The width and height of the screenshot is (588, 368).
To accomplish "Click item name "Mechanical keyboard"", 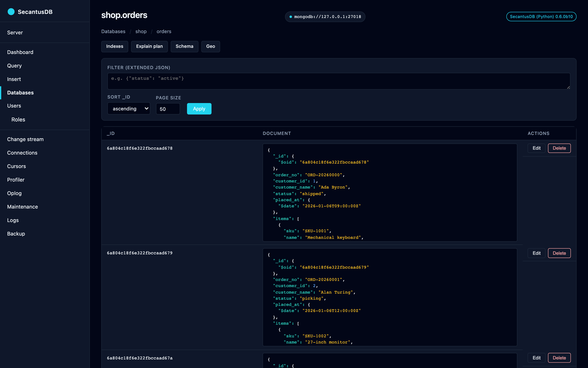I will point(333,237).
